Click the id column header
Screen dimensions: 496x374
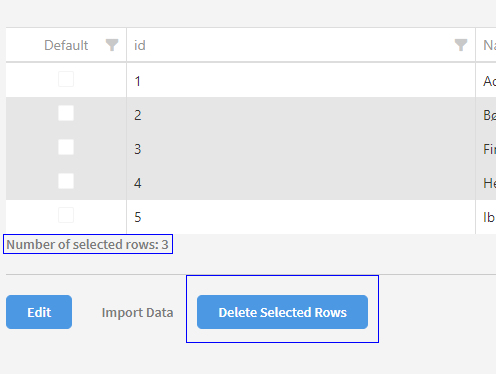click(301, 45)
